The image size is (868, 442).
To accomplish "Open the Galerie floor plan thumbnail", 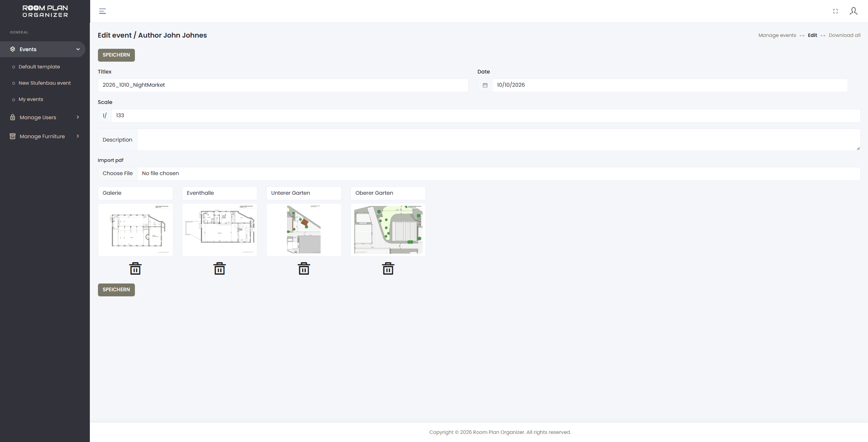I will [135, 230].
